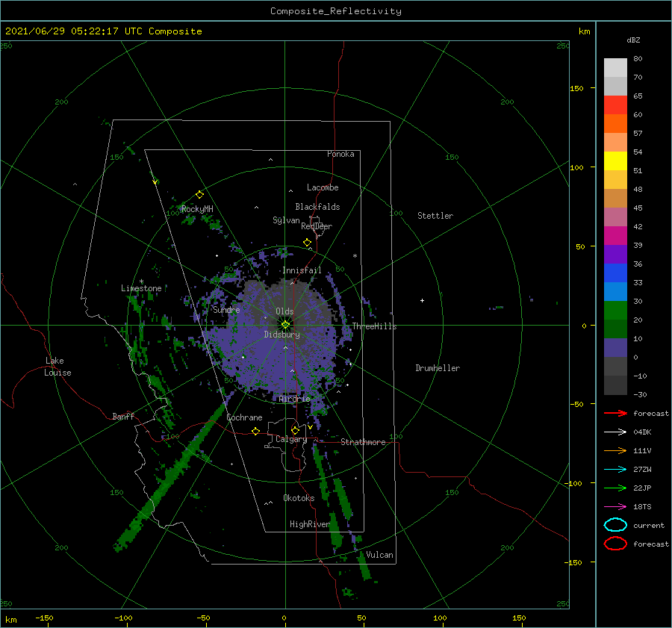Select the 18TS legend text label
Image resolution: width=672 pixels, height=628 pixels.
(642, 507)
